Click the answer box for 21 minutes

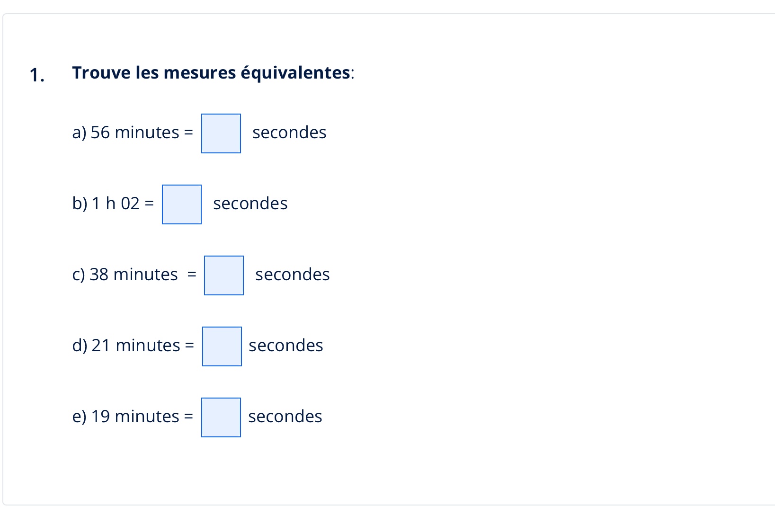coord(222,346)
